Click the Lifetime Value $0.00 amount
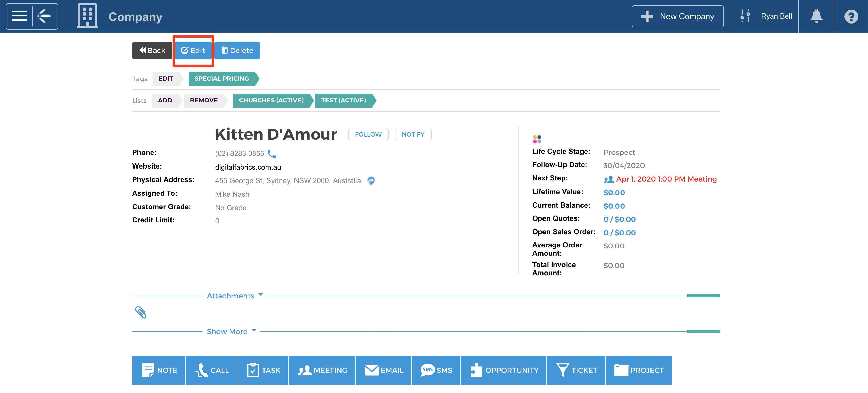 [x=614, y=193]
